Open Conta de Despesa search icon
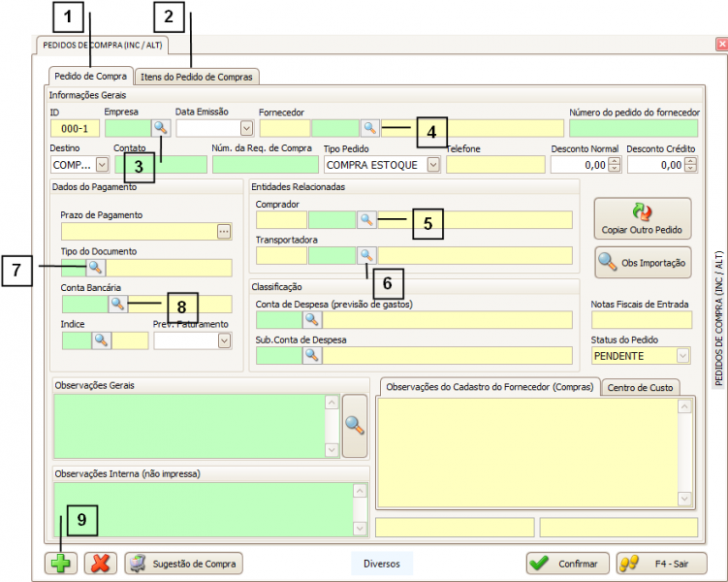The image size is (728, 582). pyautogui.click(x=311, y=319)
